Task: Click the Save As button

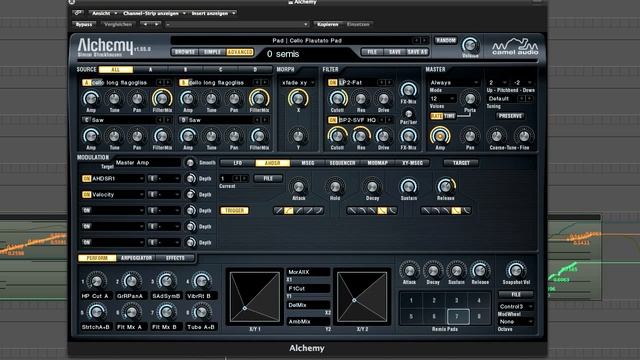Action: coord(417,52)
